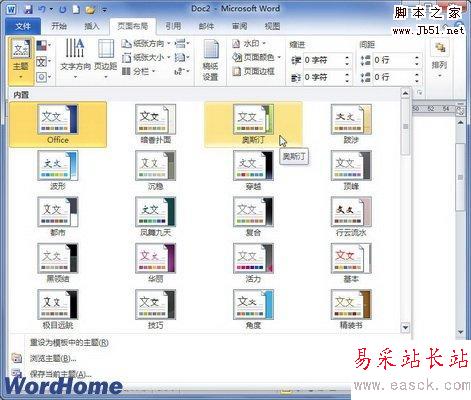
Task: Select the 都市 theme
Action: tap(58, 217)
